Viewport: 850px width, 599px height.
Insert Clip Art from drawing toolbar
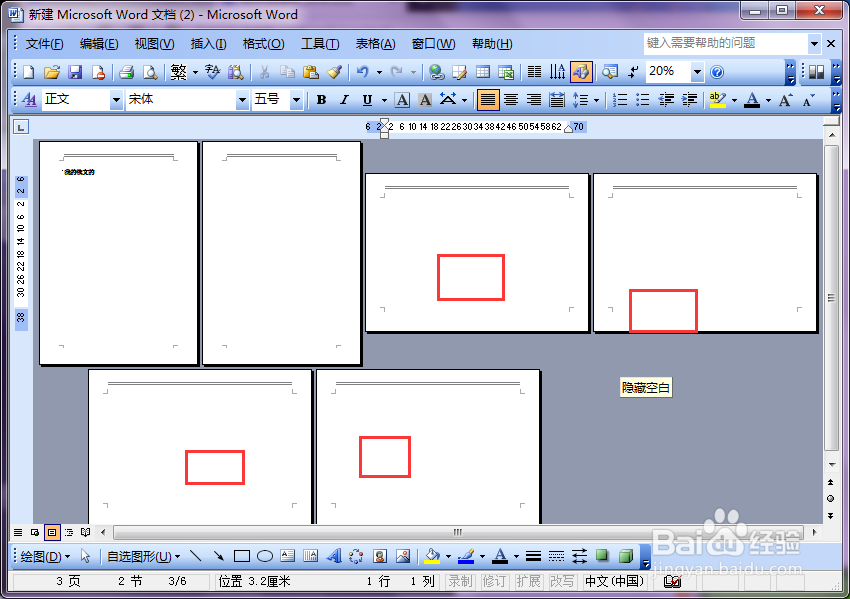pos(379,556)
